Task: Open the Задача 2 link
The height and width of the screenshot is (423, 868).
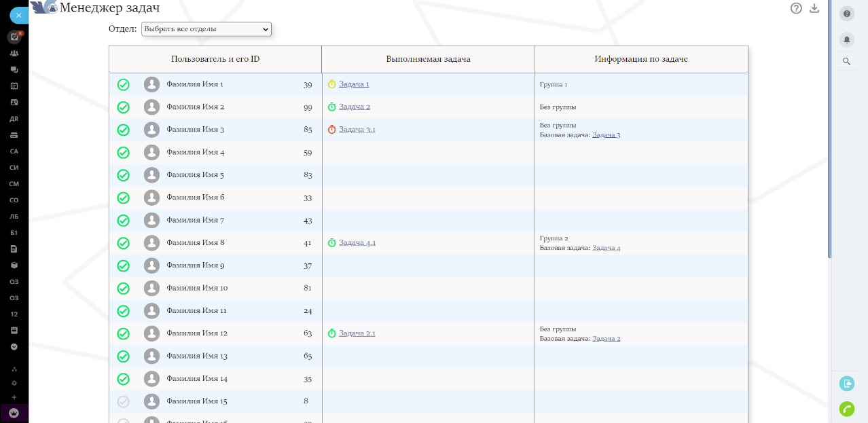Action: point(354,107)
